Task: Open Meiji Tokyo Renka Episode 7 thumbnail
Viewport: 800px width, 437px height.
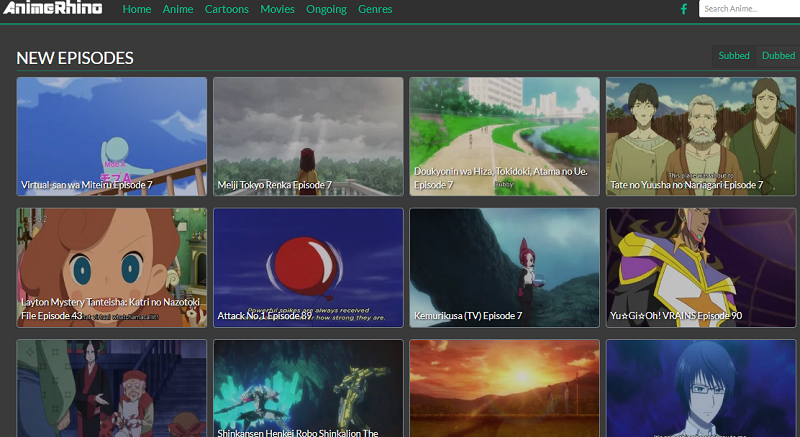Action: (308, 136)
